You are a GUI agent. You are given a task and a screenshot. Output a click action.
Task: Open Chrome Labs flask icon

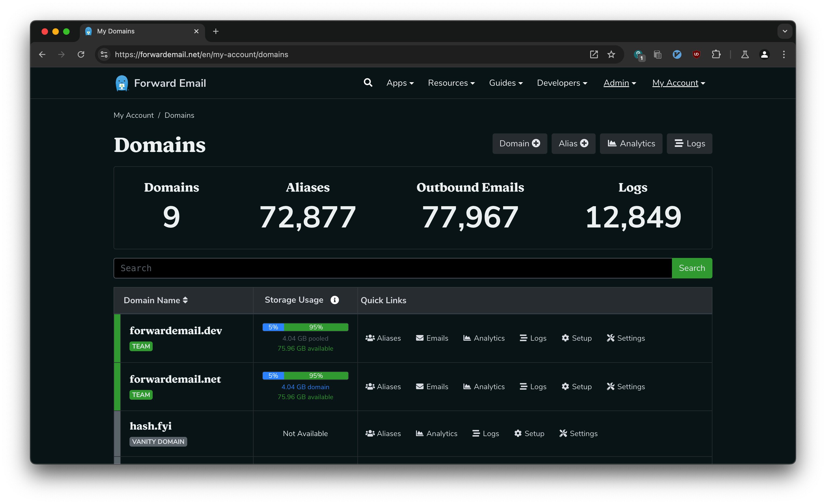(x=745, y=54)
